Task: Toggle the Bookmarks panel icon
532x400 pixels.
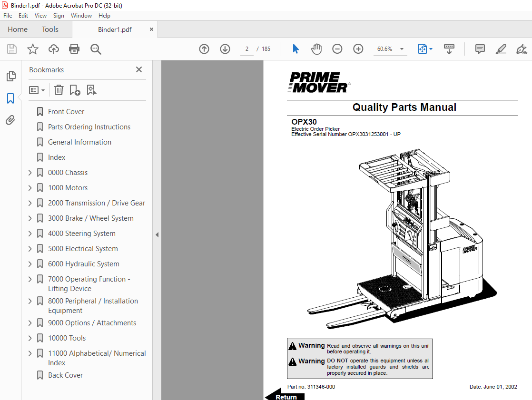Action: 10,98
